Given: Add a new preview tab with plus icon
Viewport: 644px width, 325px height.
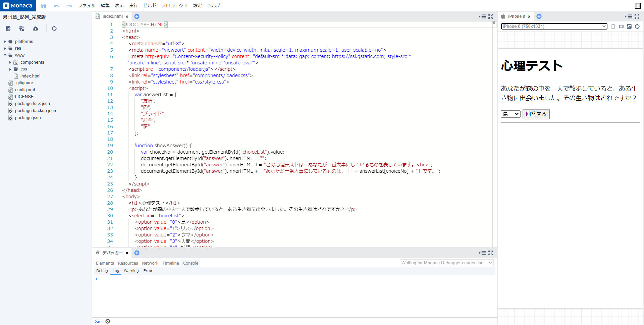Looking at the screenshot, I should click(x=539, y=16).
